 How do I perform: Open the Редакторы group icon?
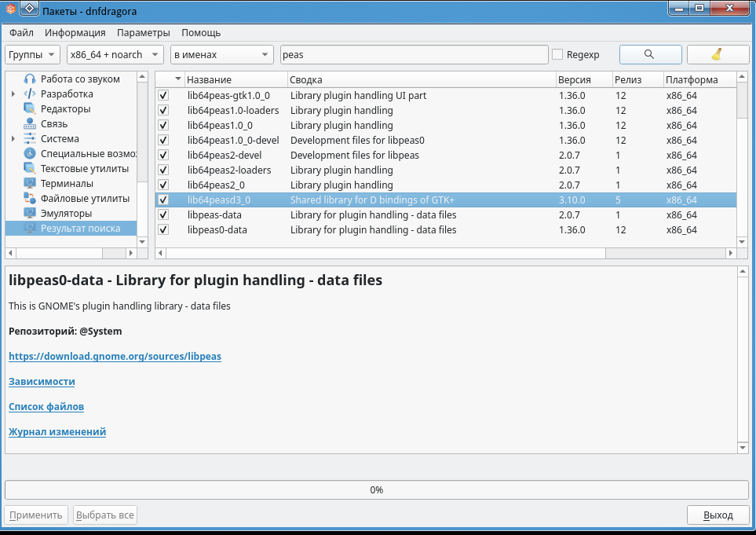point(30,109)
